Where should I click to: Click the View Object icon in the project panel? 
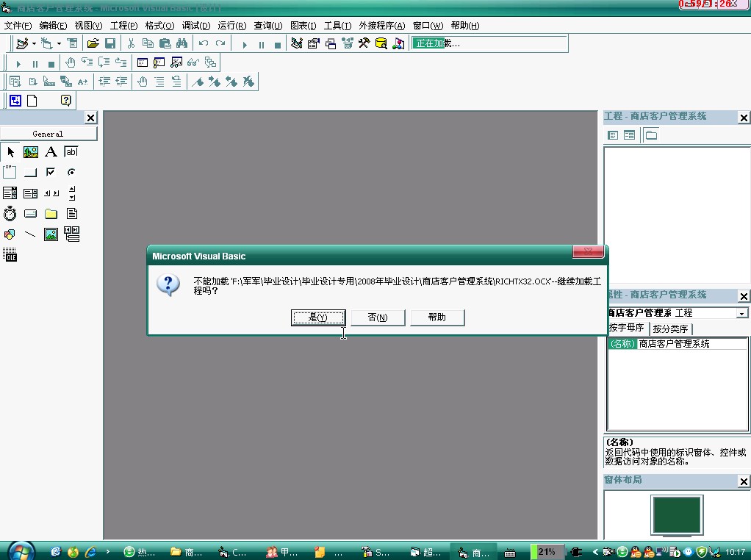(629, 135)
